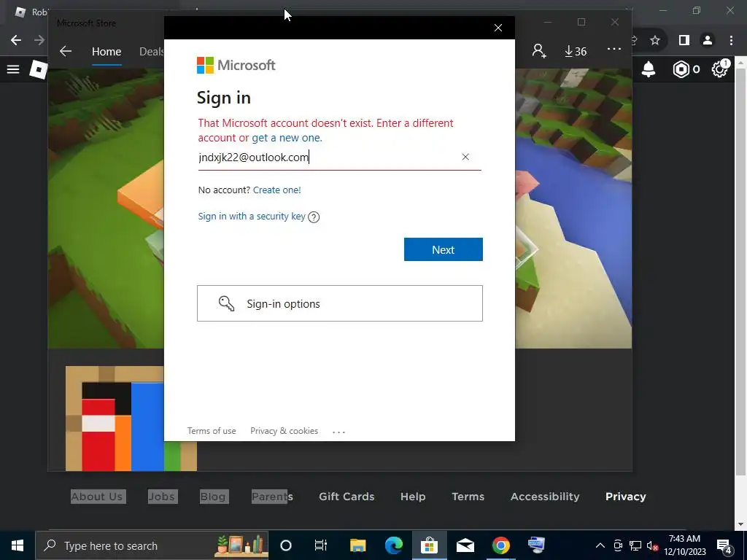747x560 pixels.
Task: Open the Privacy & cookies link
Action: [x=284, y=430]
